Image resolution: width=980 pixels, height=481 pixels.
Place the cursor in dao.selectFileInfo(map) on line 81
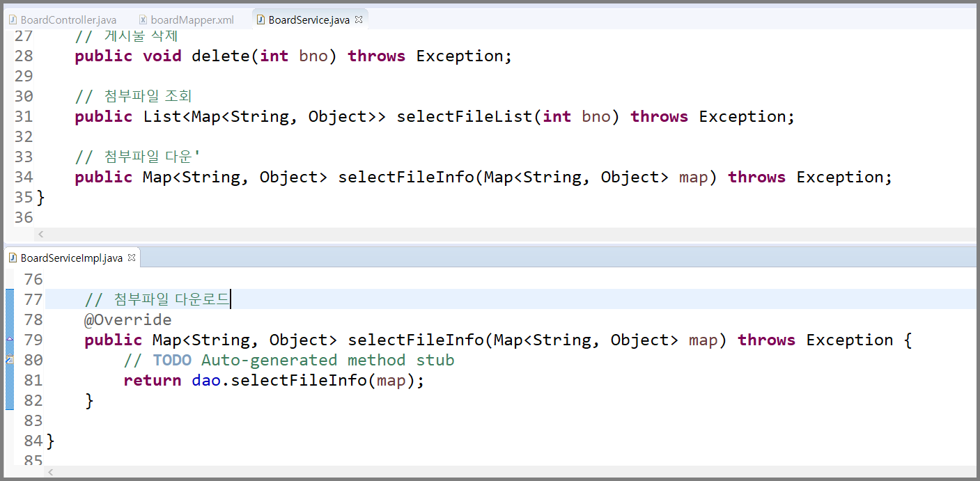coord(308,381)
